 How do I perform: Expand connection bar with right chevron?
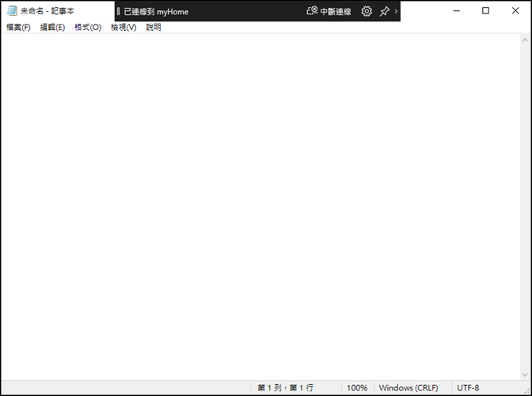396,11
